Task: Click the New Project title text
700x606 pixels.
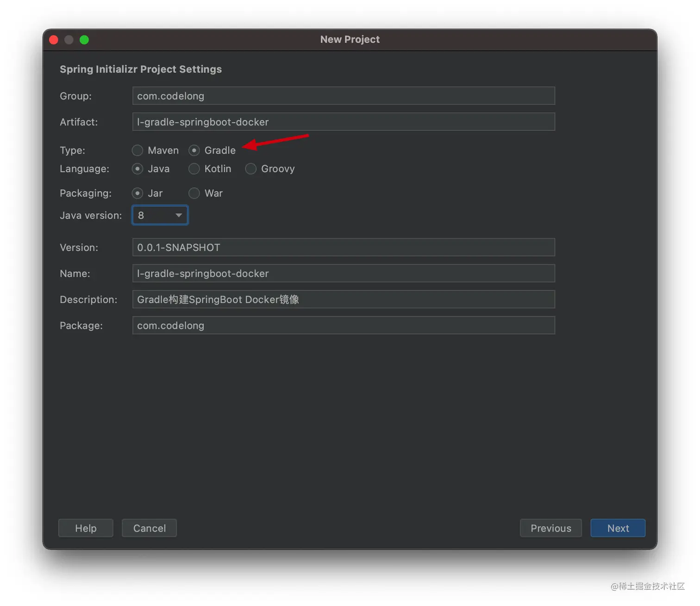Action: (x=350, y=39)
